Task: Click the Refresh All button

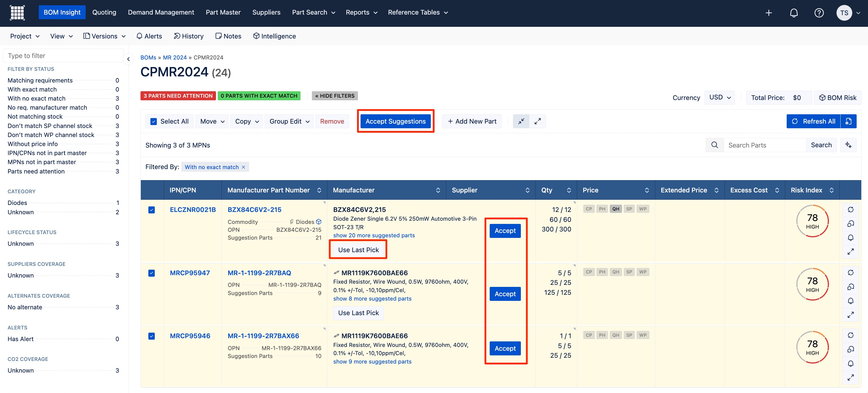Action: tap(813, 122)
